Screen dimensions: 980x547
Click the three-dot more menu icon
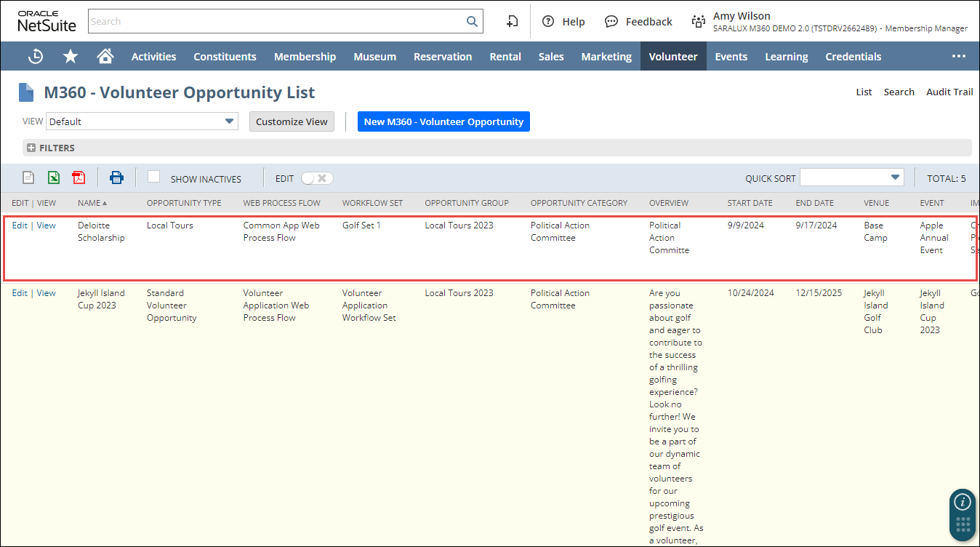pos(959,56)
